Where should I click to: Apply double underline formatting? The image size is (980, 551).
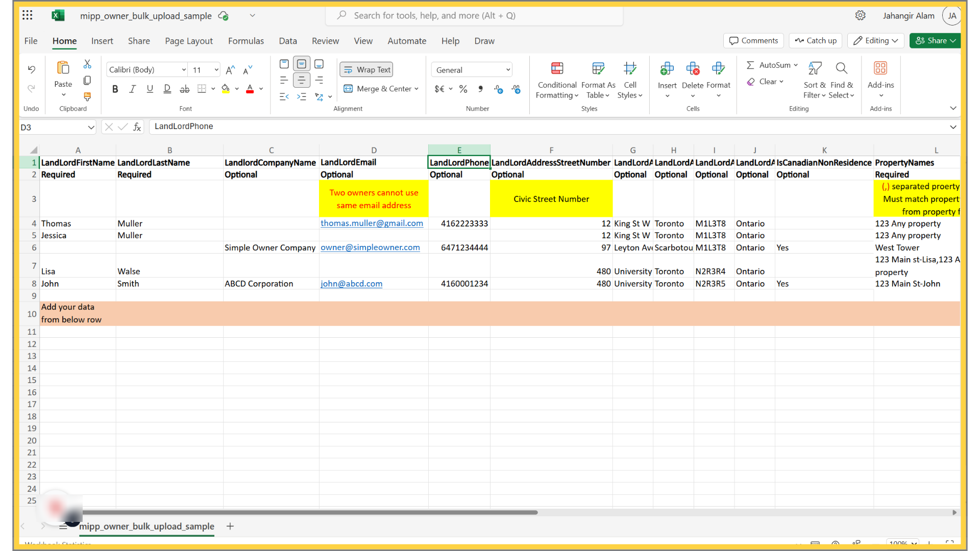coord(167,89)
